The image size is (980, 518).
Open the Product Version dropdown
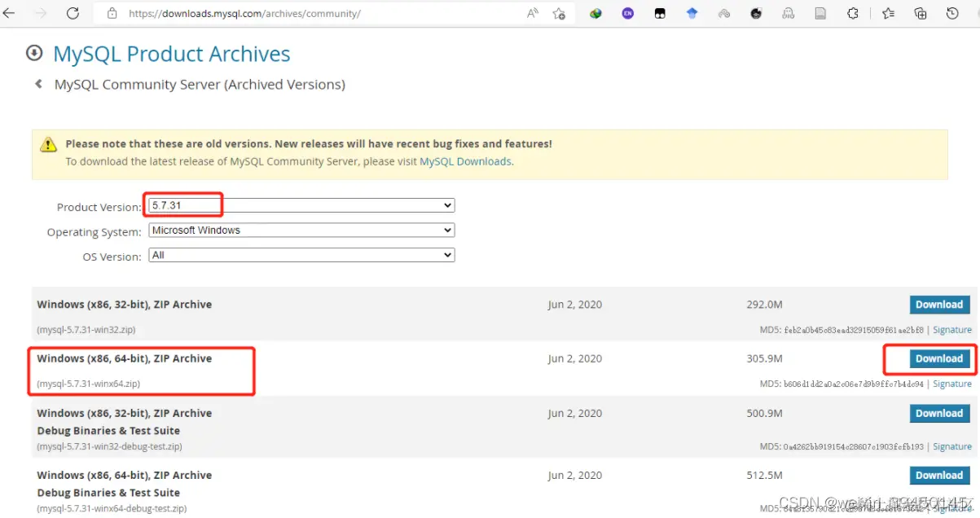[x=301, y=205]
